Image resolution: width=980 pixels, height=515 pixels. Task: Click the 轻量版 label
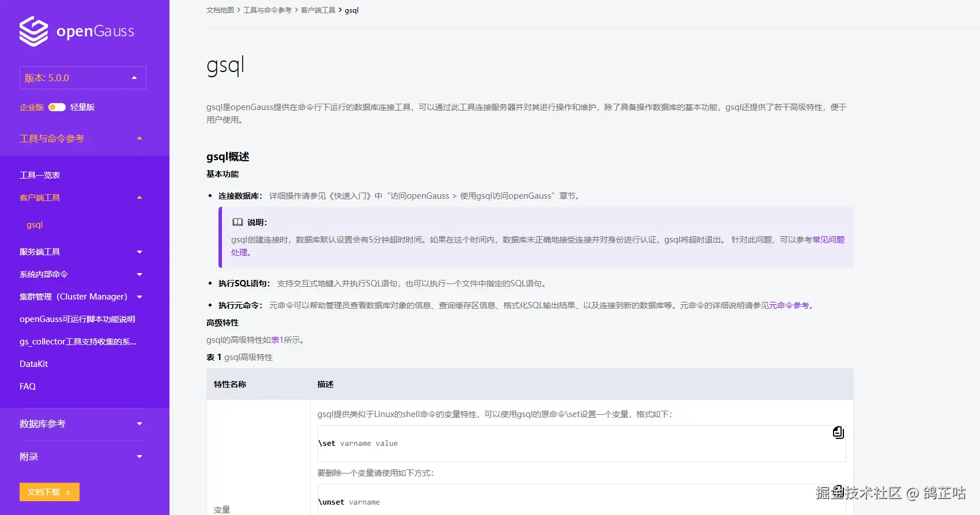[82, 107]
